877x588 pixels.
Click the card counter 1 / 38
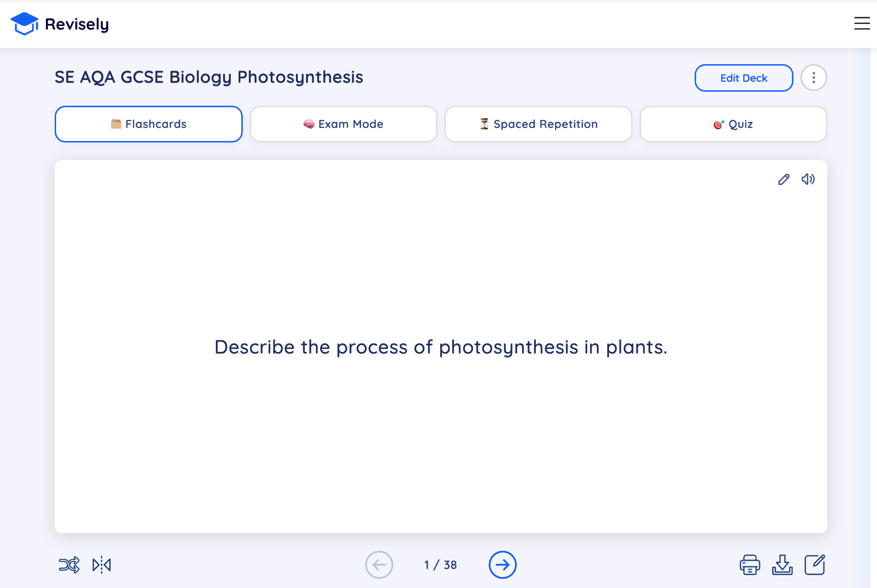441,565
